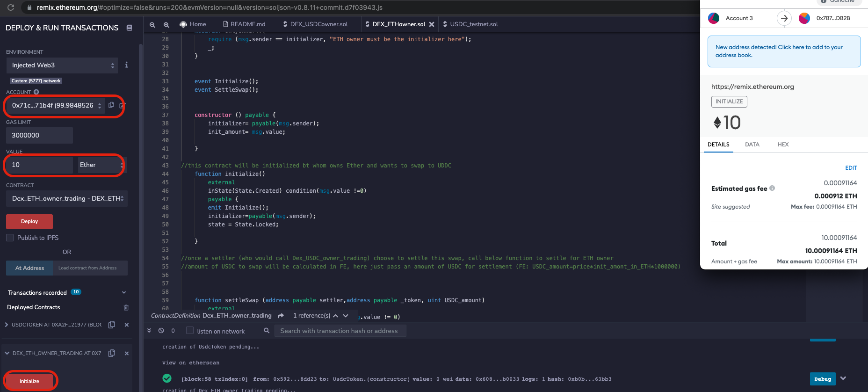Remove the USDCTOKEN deployed contract
868x392 pixels.
126,325
